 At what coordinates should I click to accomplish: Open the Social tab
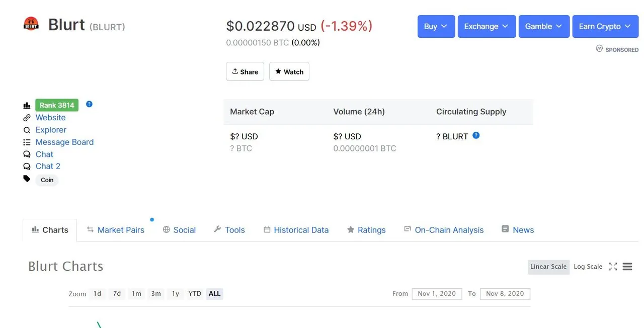(x=179, y=230)
